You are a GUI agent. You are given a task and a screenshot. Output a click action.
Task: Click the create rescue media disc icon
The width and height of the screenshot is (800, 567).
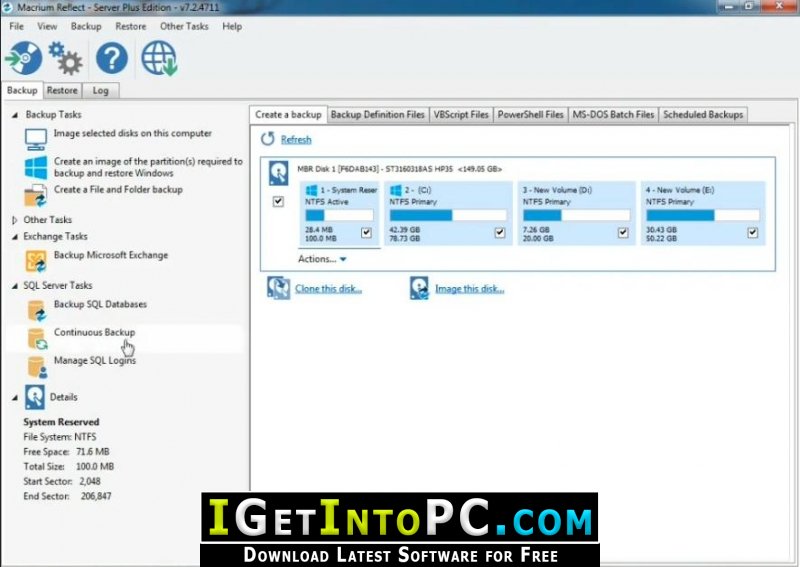[x=23, y=58]
